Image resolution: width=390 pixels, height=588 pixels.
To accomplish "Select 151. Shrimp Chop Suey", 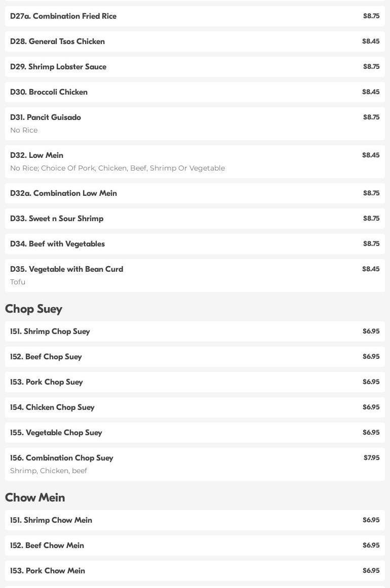I will 50,331.
